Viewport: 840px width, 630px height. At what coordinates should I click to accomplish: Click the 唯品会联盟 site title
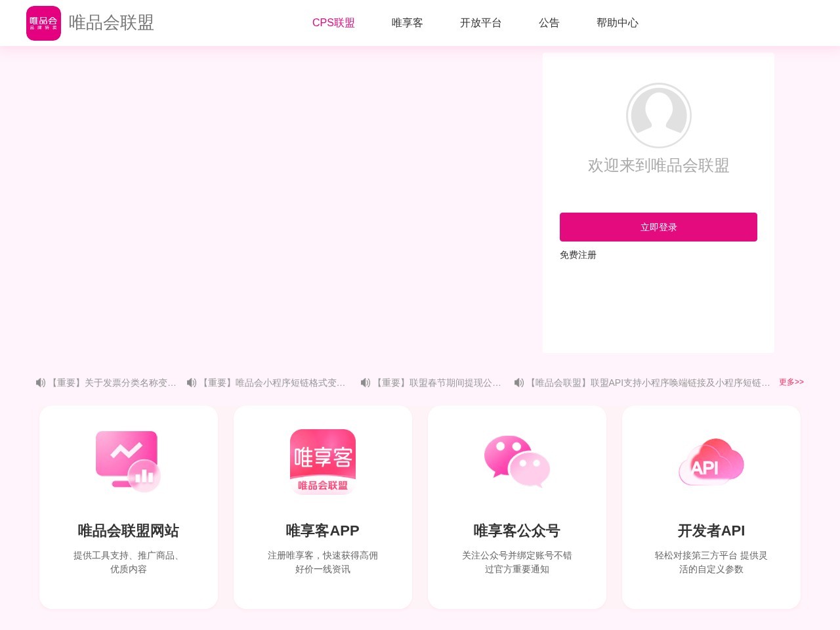pyautogui.click(x=112, y=22)
